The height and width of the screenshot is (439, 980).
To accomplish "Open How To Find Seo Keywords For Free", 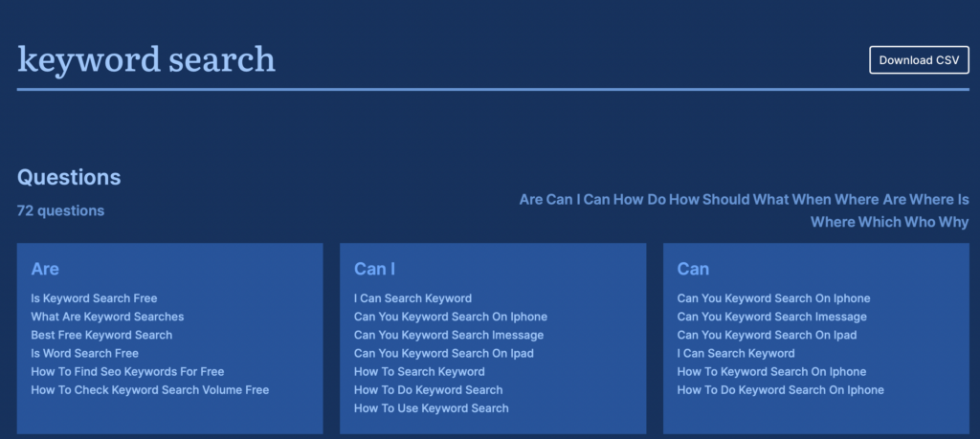I will (x=127, y=371).
